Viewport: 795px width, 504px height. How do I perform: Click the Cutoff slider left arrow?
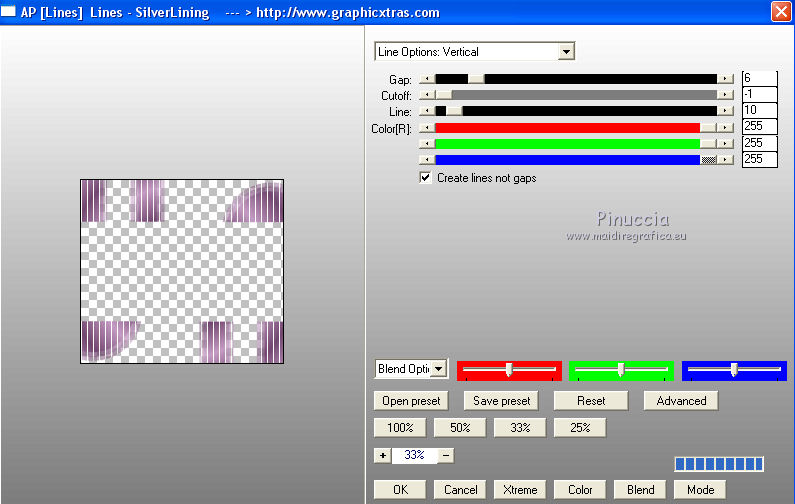click(427, 95)
